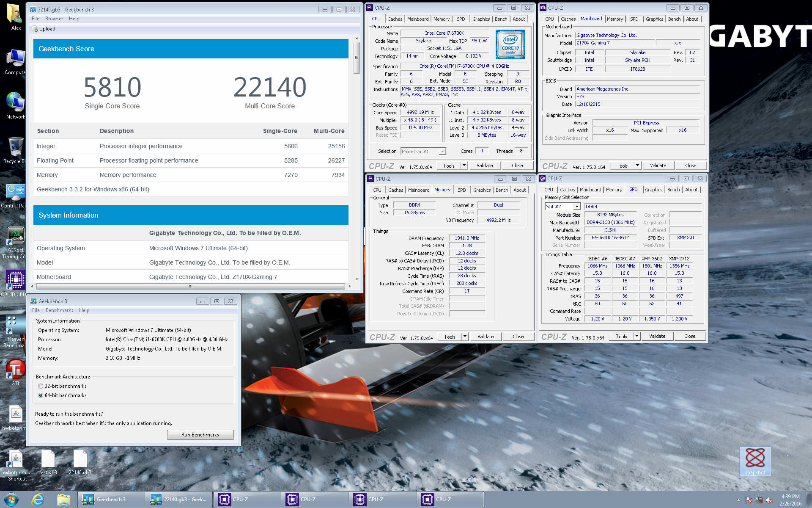Click Tools button in the Memory window
The width and height of the screenshot is (812, 508).
(x=450, y=337)
